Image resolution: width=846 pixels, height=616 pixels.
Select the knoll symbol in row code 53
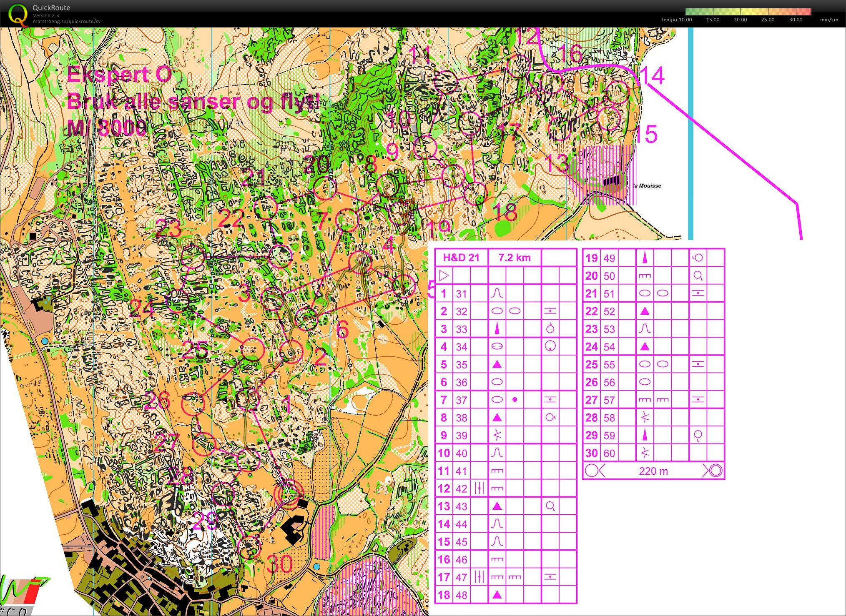coord(645,328)
